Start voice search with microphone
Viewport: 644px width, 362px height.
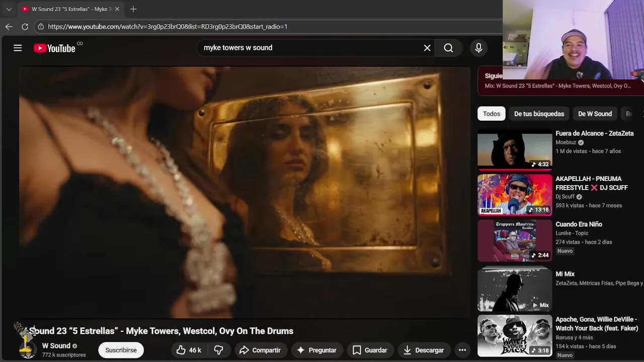(478, 48)
